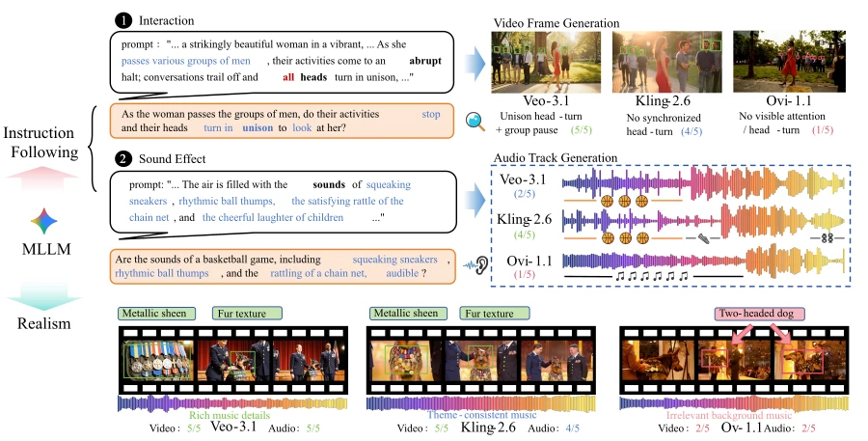Click the black number 1 badge next to Interaction
The width and height of the screenshot is (868, 441).
pos(122,21)
